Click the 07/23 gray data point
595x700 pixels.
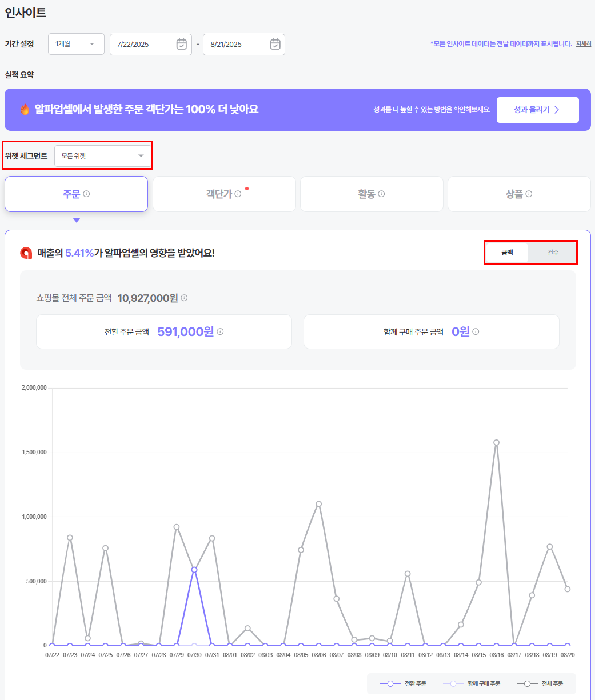pyautogui.click(x=70, y=538)
